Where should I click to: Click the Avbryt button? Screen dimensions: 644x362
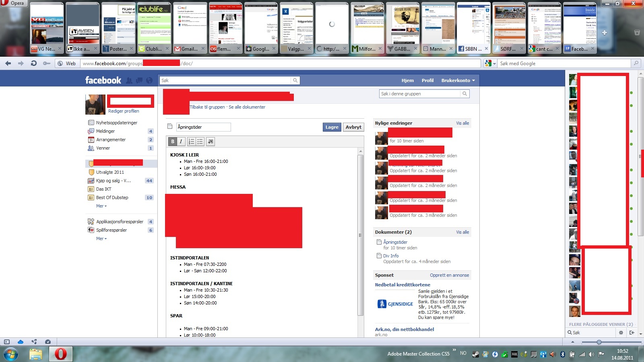pos(353,127)
